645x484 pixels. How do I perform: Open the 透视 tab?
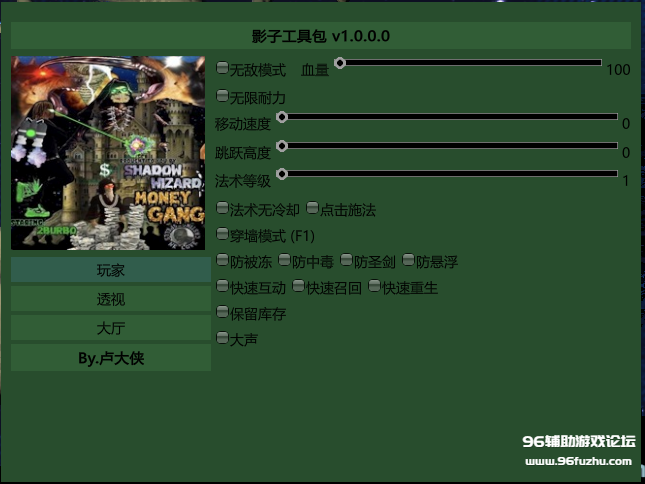tap(111, 300)
